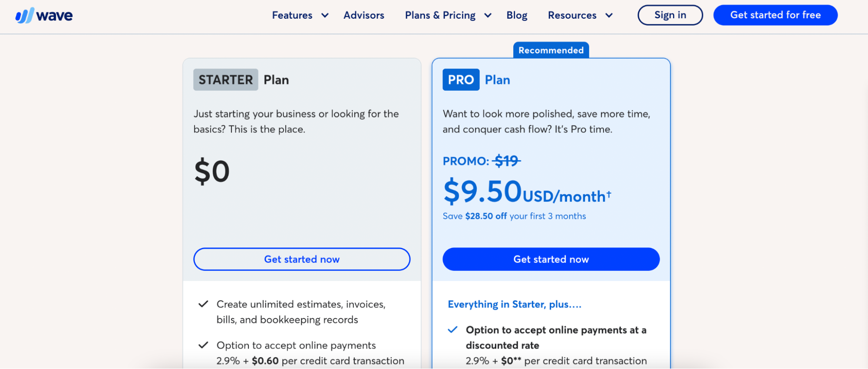Click the STARTER plan badge

pyautogui.click(x=225, y=79)
